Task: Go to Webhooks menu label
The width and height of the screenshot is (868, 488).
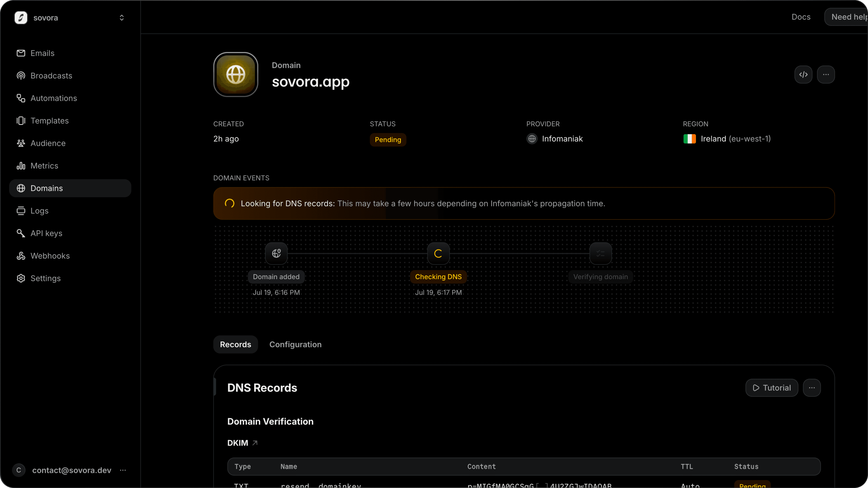Action: click(x=50, y=256)
